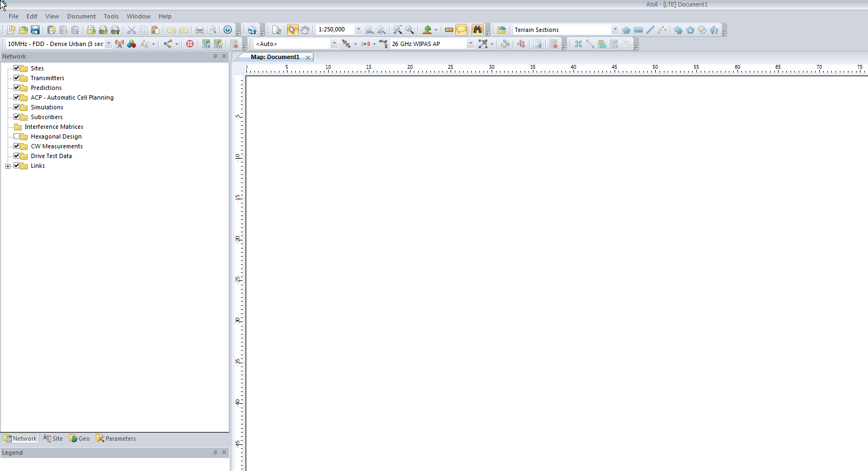Click the Undo arrow icon
Image resolution: width=868 pixels, height=471 pixels.
click(172, 30)
